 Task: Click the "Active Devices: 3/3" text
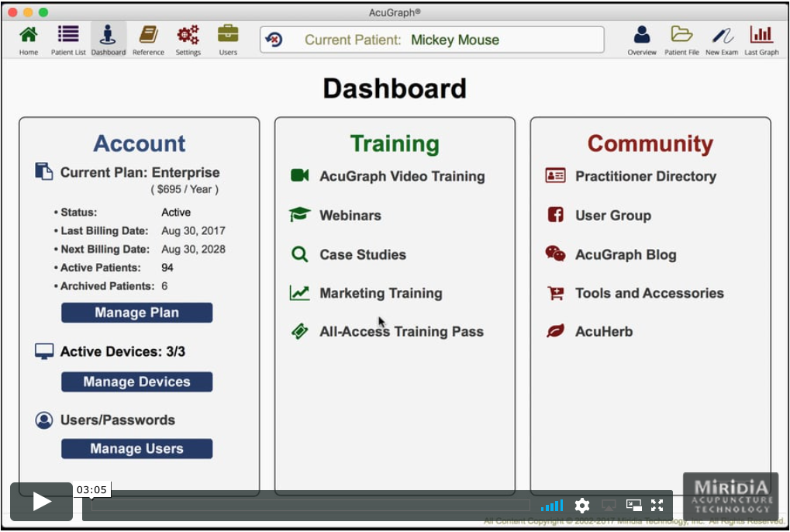[123, 351]
